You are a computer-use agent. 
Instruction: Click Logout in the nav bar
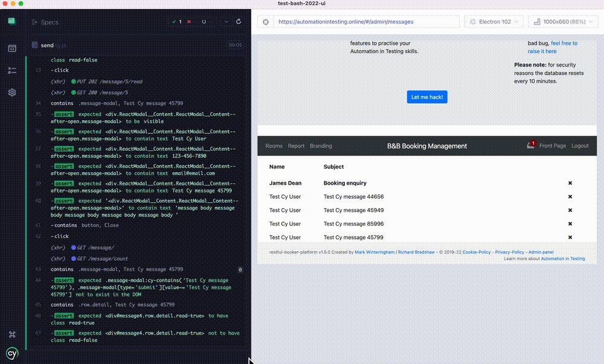tap(580, 146)
